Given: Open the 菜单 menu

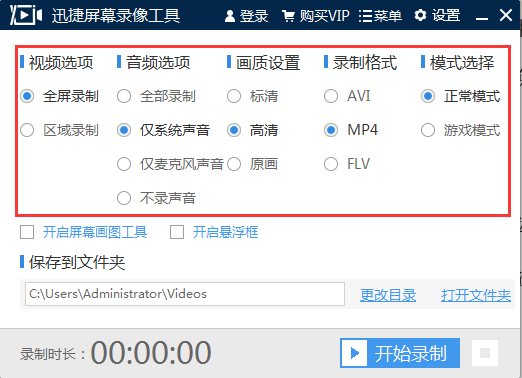Looking at the screenshot, I should coord(380,16).
